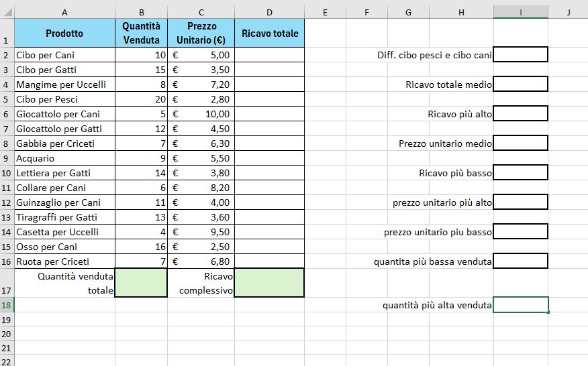The width and height of the screenshot is (588, 366).
Task: Click the Acquario product cell
Action: click(x=64, y=158)
